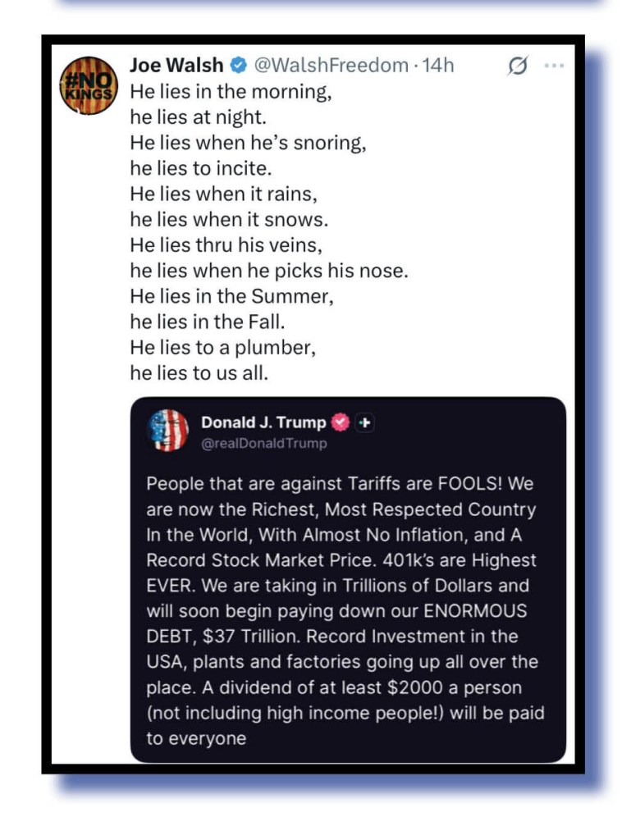Click the "to everyone" last line of quote
The width and height of the screenshot is (622, 840).
point(196,738)
